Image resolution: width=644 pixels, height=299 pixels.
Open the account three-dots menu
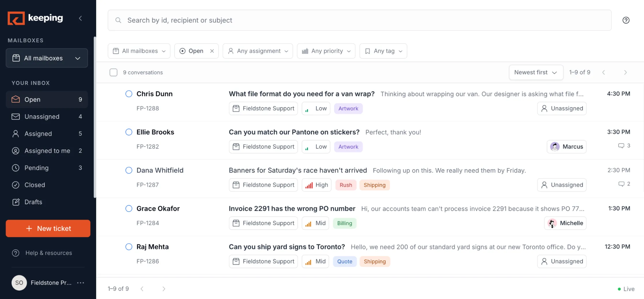click(x=80, y=283)
